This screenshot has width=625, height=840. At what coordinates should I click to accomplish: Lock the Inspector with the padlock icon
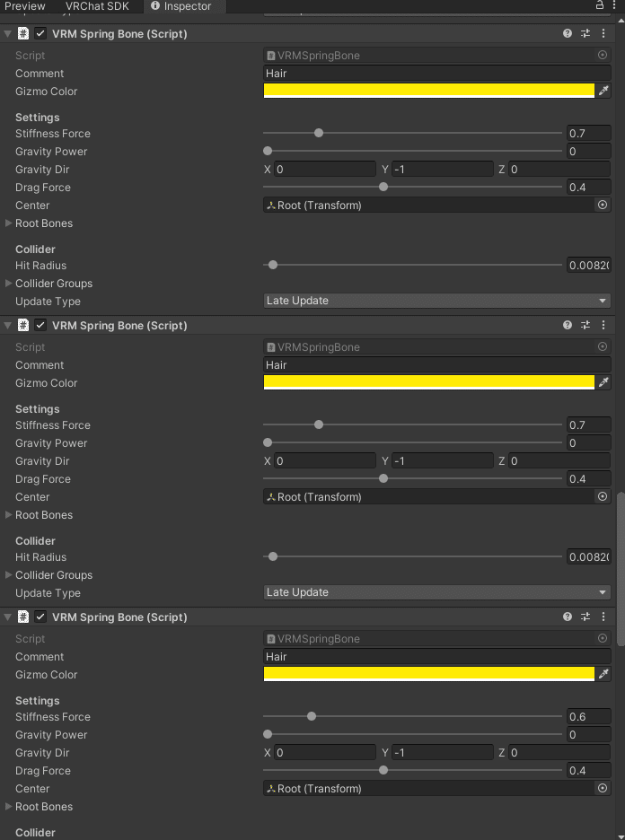tap(599, 5)
